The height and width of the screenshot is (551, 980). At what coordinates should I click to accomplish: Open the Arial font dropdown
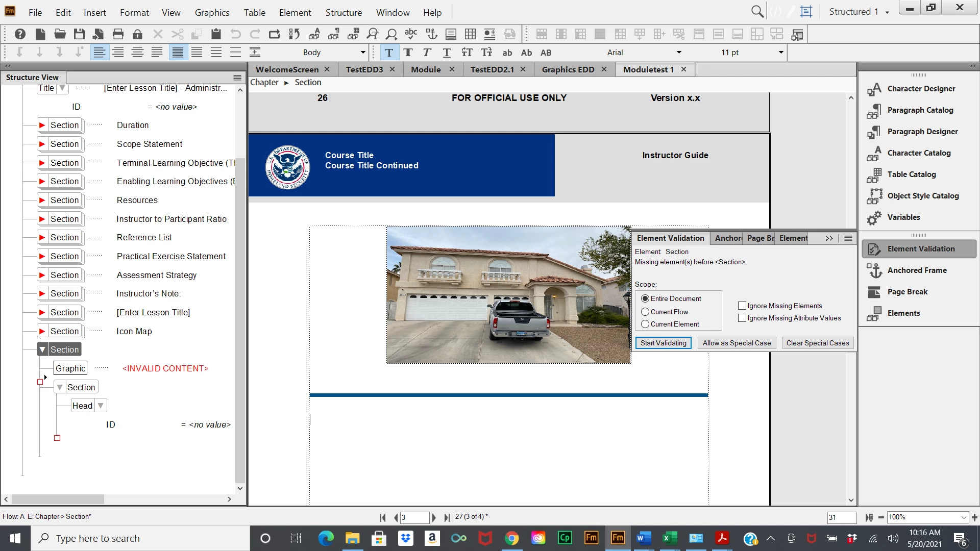coord(678,53)
